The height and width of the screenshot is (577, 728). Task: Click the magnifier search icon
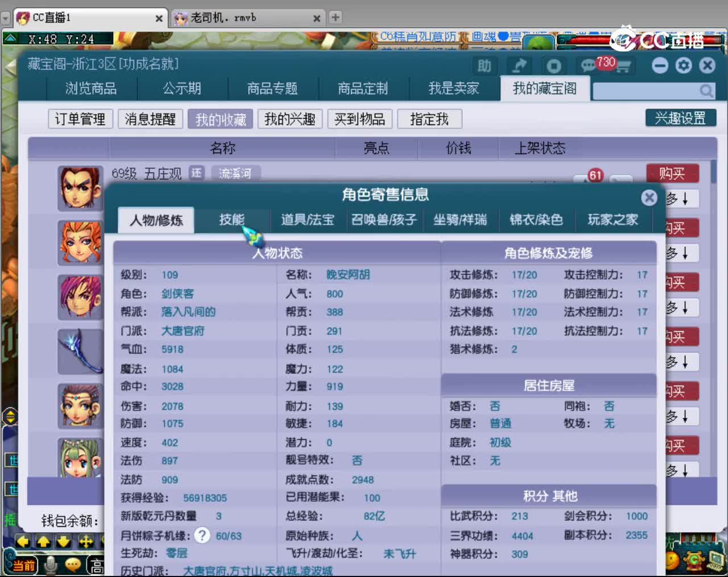coord(706,90)
